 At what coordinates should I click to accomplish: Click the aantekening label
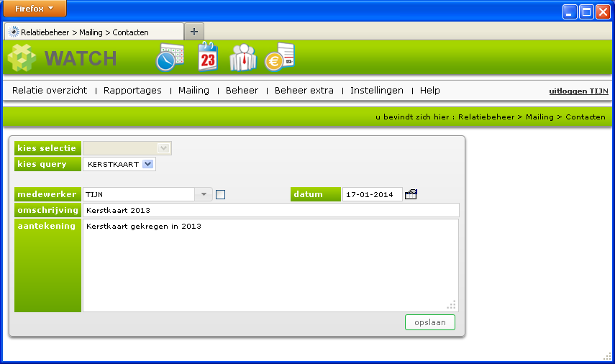(x=47, y=265)
